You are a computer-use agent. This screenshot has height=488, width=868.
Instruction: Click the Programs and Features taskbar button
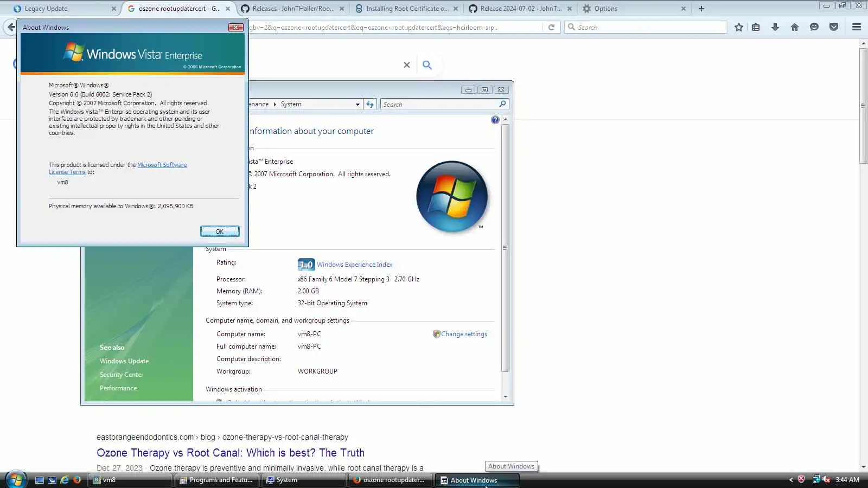coord(217,480)
